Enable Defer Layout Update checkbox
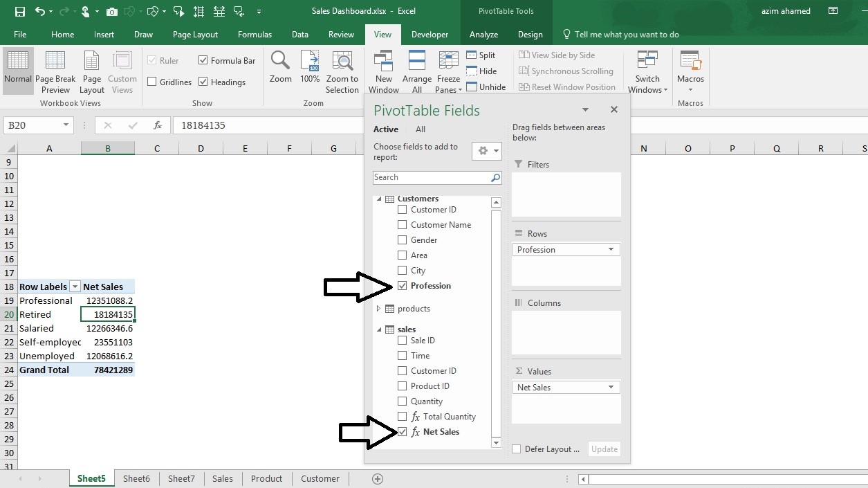The height and width of the screenshot is (488, 868). (516, 449)
